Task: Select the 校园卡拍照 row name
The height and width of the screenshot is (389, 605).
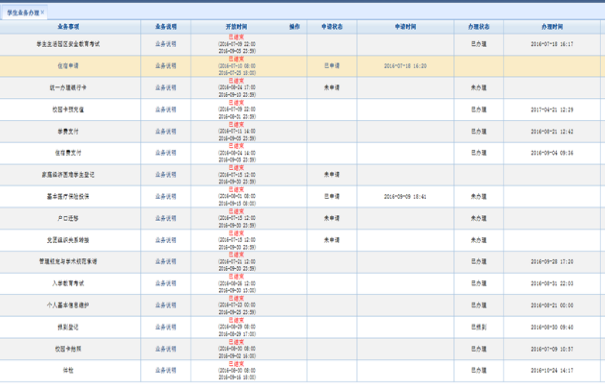Action: pos(68,349)
